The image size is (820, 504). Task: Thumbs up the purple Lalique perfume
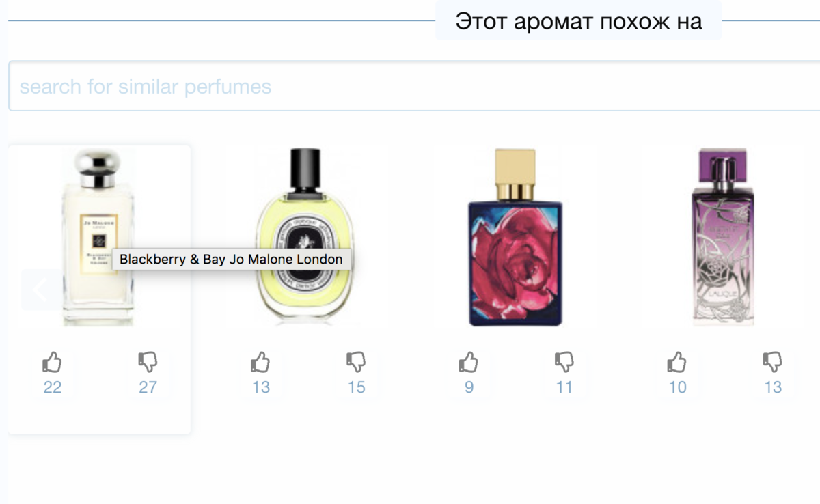(x=677, y=362)
